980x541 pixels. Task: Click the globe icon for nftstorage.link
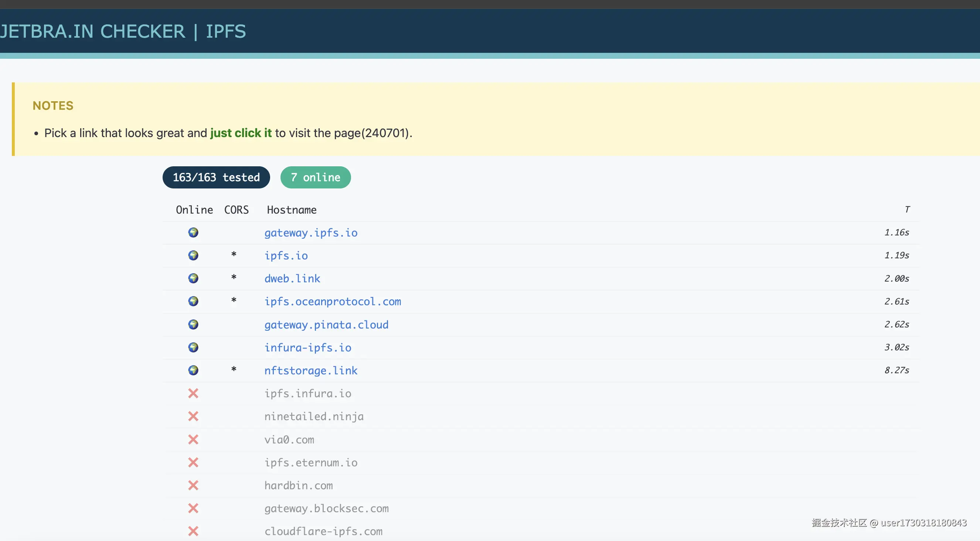point(193,370)
